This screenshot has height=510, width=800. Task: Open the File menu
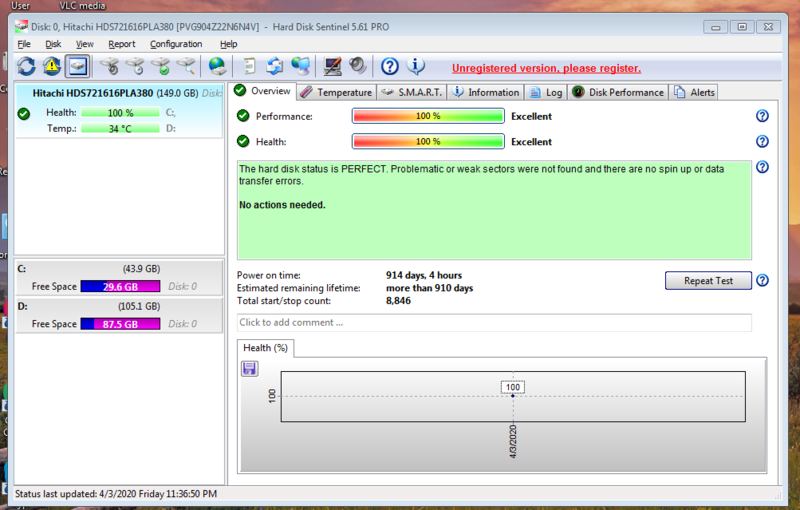(23, 44)
